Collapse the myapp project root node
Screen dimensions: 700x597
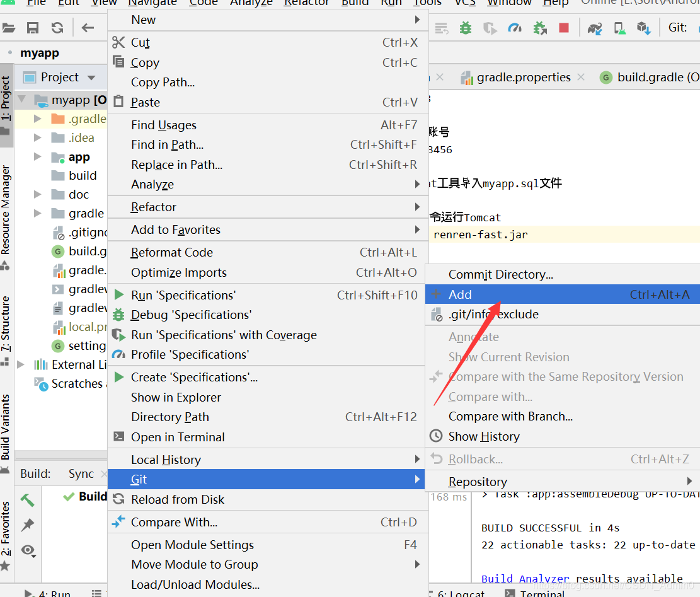tap(21, 99)
